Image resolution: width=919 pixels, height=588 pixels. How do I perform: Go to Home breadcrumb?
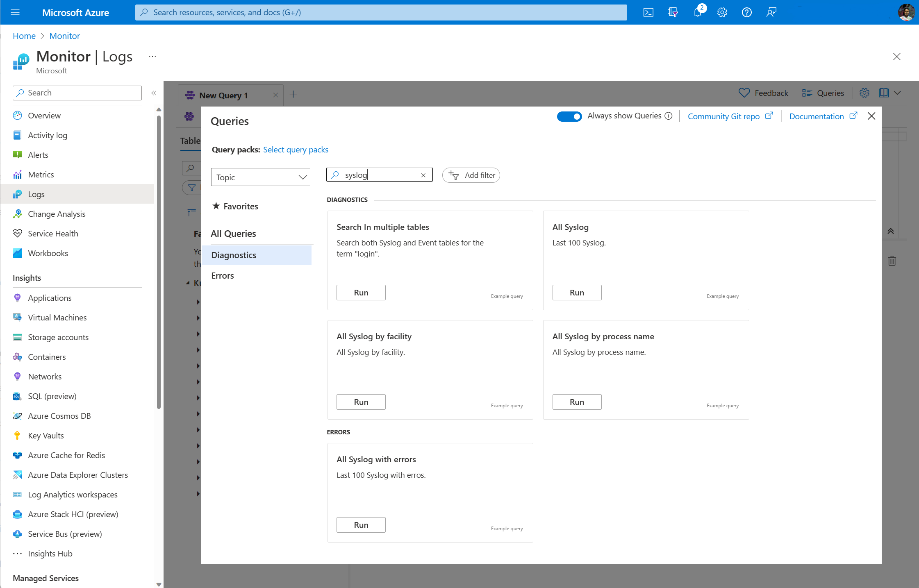coord(24,36)
